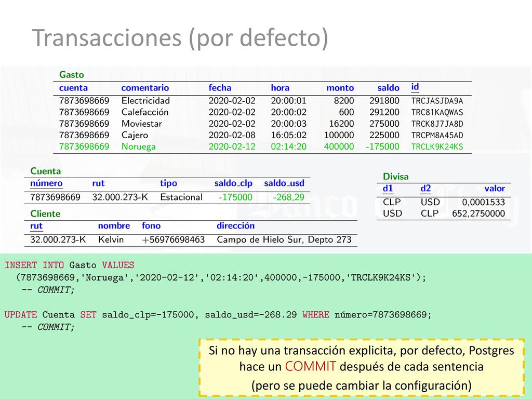532x399 pixels.
Task: Click the date '2020-02-08'
Action: pos(232,136)
